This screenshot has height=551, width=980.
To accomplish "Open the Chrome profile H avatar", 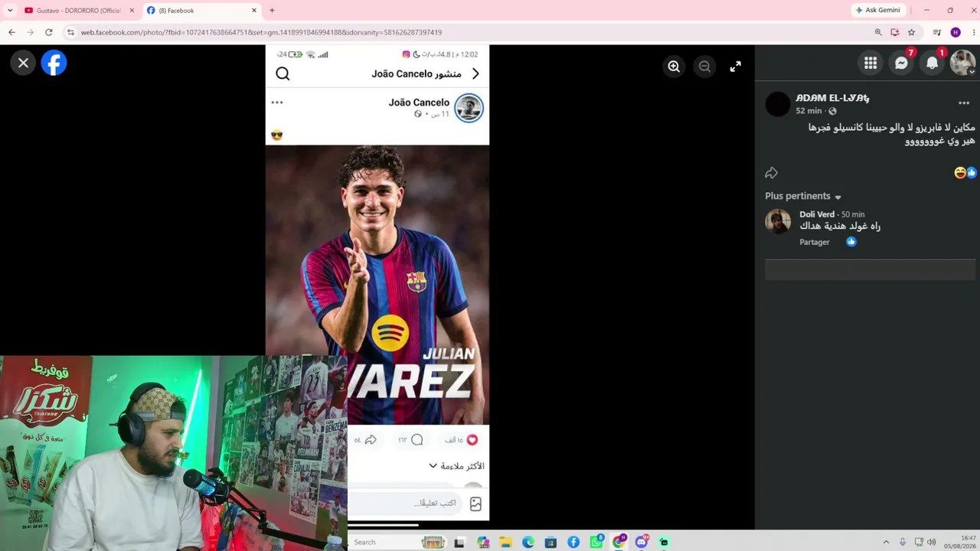I will coord(955,32).
